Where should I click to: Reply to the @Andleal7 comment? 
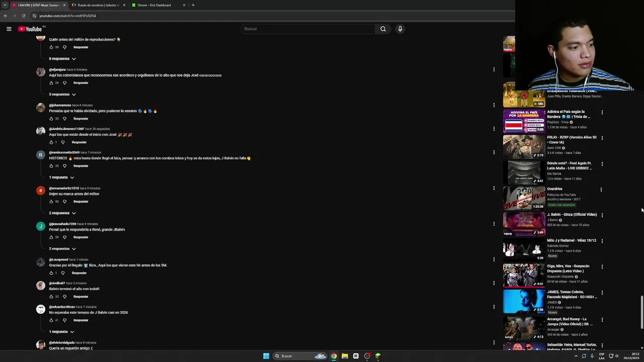coord(80,297)
